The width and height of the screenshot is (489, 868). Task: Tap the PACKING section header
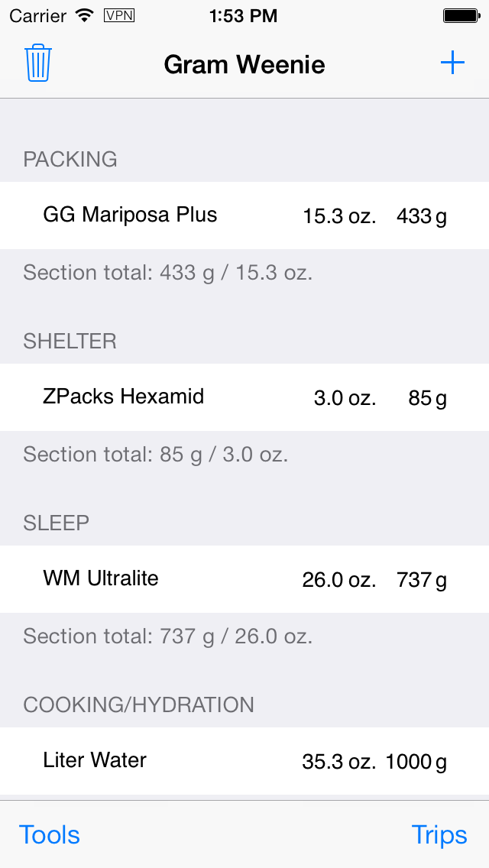70,159
